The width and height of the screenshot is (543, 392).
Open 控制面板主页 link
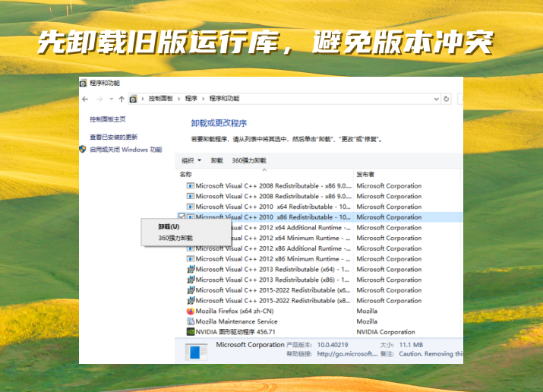108,119
